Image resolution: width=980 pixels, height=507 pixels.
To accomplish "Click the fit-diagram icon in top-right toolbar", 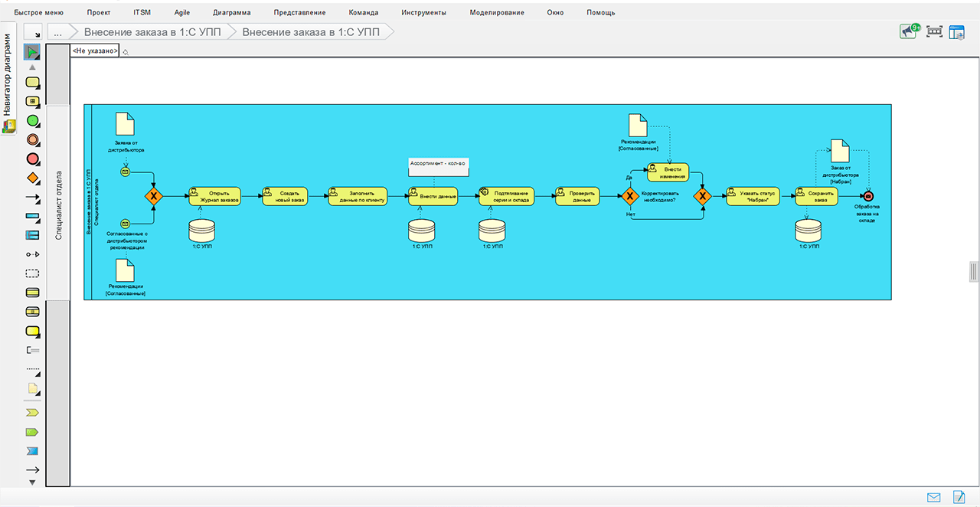I will click(x=934, y=31).
